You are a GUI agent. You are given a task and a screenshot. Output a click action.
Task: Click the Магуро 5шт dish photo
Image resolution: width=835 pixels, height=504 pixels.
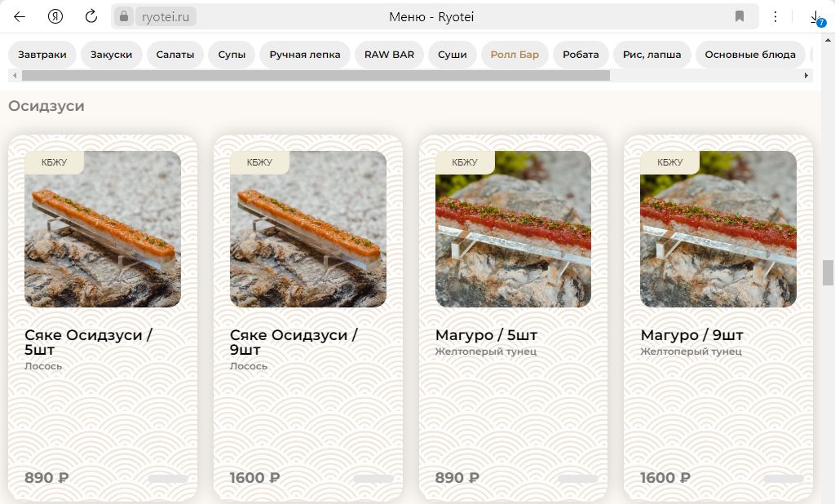click(x=513, y=237)
